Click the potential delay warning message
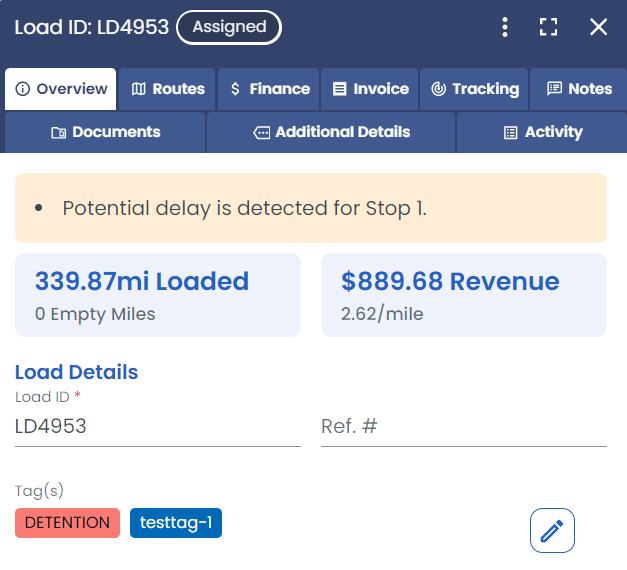Image resolution: width=627 pixels, height=570 pixels. pyautogui.click(x=311, y=208)
